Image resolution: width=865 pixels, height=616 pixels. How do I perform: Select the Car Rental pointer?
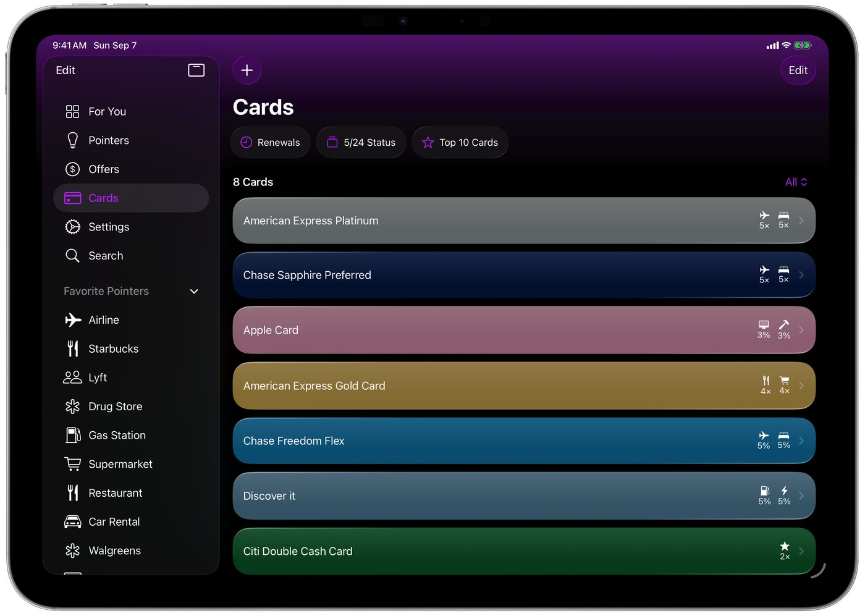pos(114,522)
